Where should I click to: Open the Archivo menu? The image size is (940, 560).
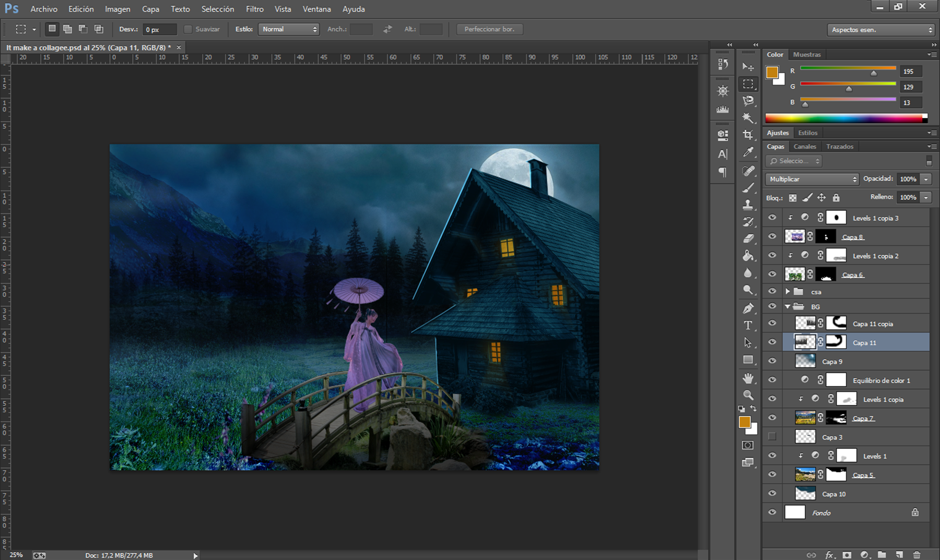[44, 9]
